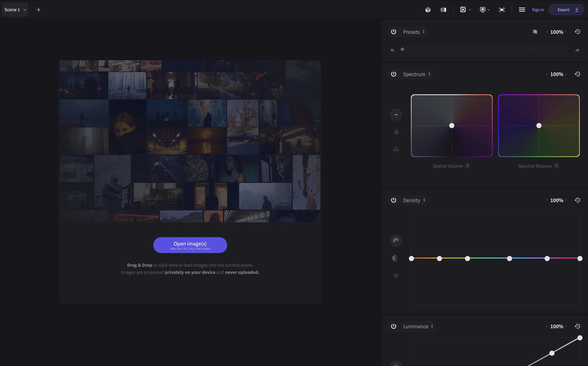Screen dimensions: 588x366
Task: Toggle the Luminance panel power button
Action: click(394, 326)
